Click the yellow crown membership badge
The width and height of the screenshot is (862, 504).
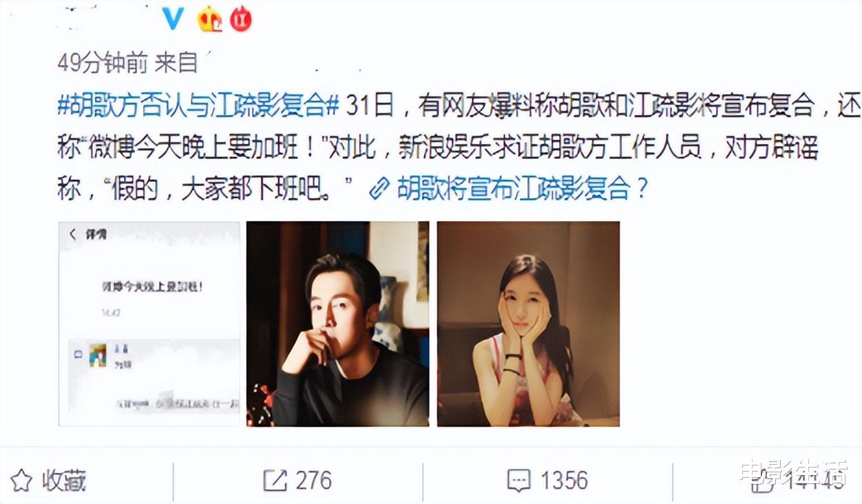[209, 19]
